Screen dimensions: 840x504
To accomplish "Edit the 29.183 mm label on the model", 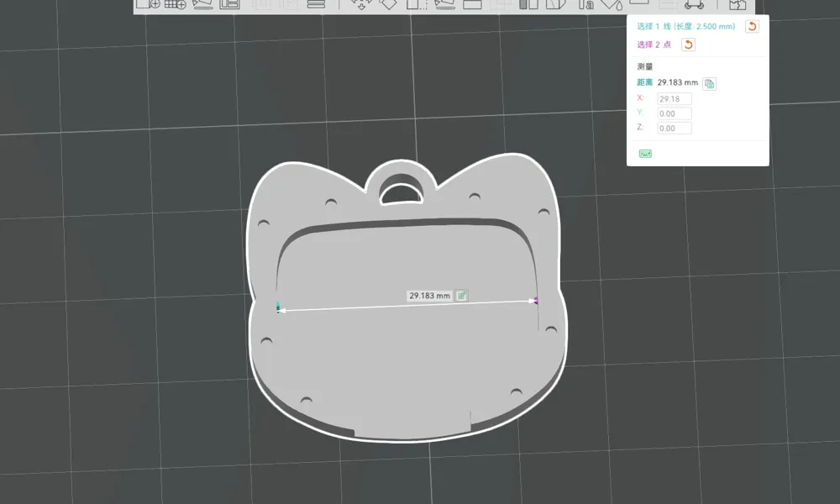I will click(461, 296).
